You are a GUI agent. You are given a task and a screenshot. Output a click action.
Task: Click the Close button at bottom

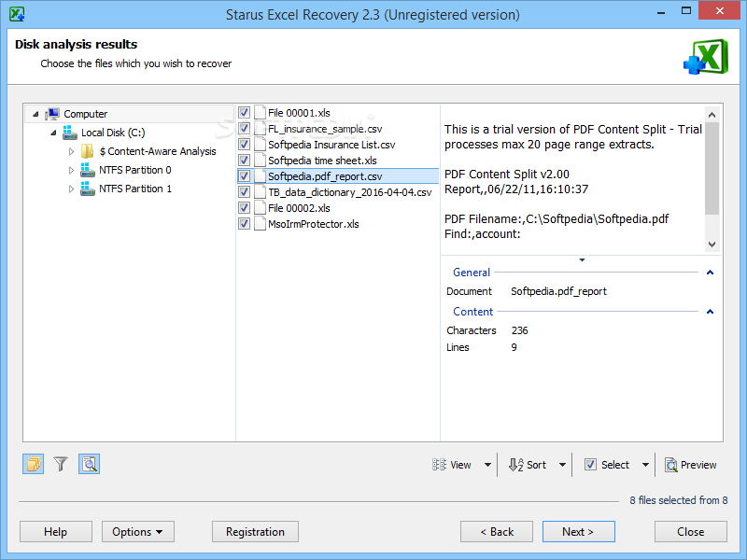(691, 531)
